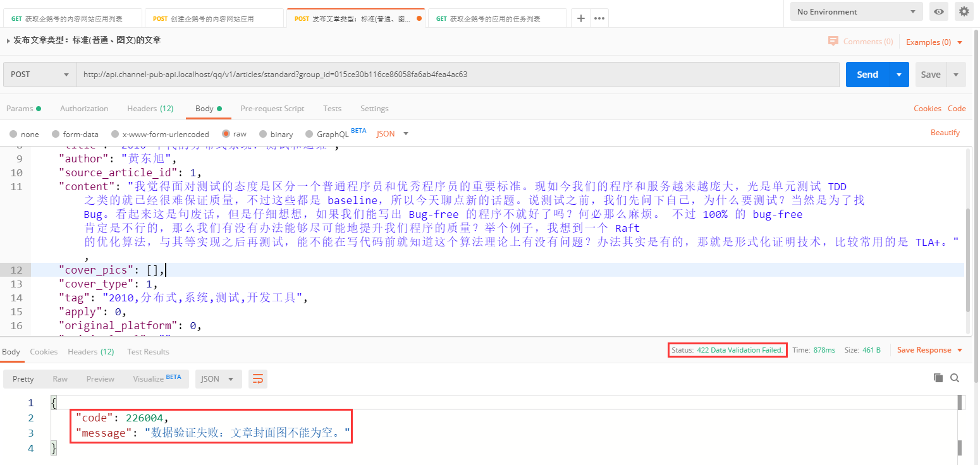Open the POST method dropdown
Viewport: 980px width, 465px height.
(x=40, y=75)
